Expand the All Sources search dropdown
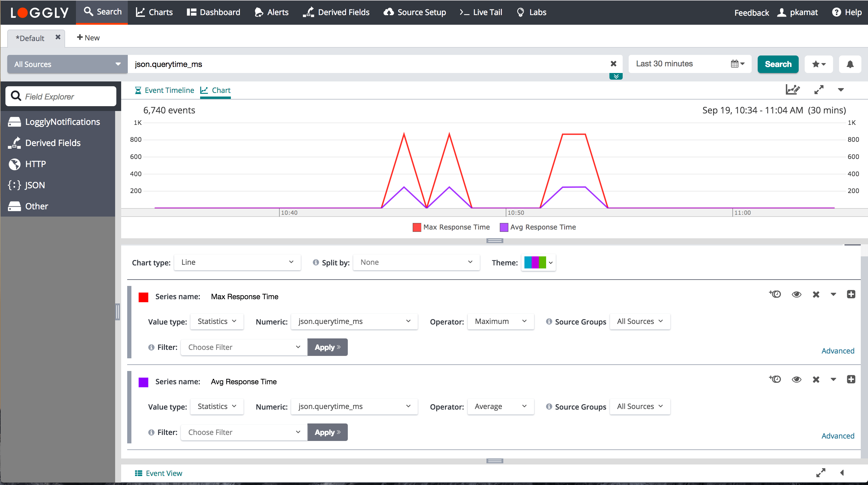The height and width of the screenshot is (485, 868). 67,64
